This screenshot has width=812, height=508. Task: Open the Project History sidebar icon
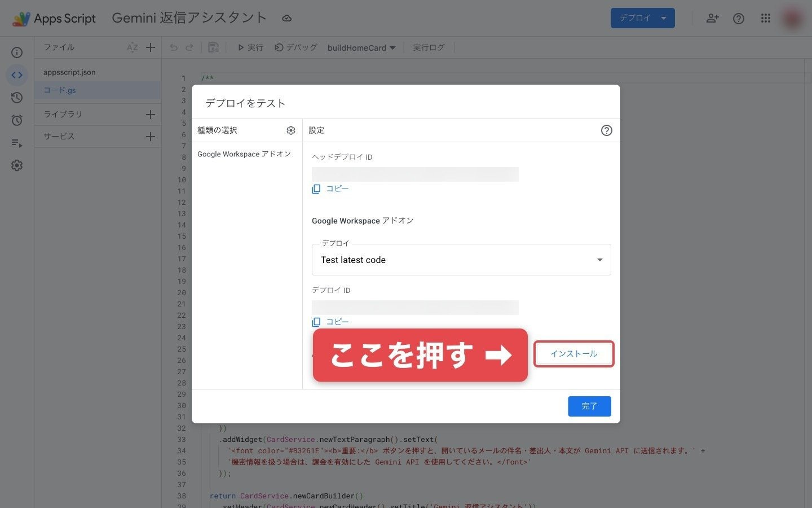[17, 98]
